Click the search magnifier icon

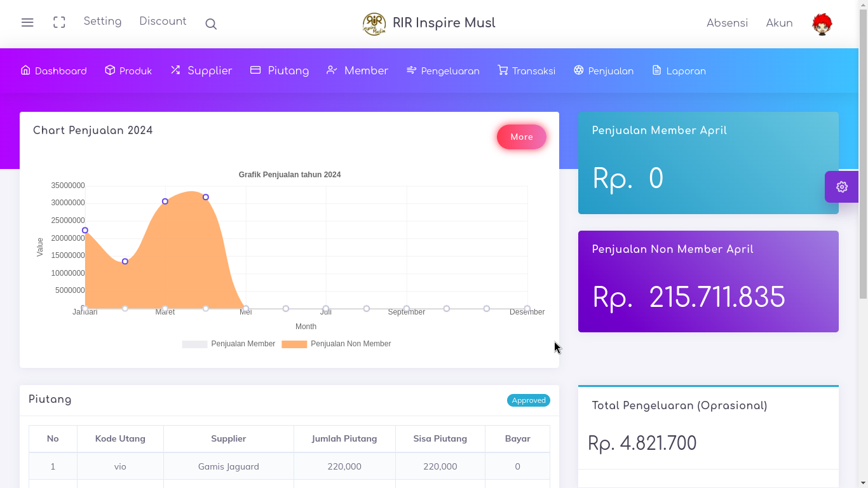[x=211, y=24]
